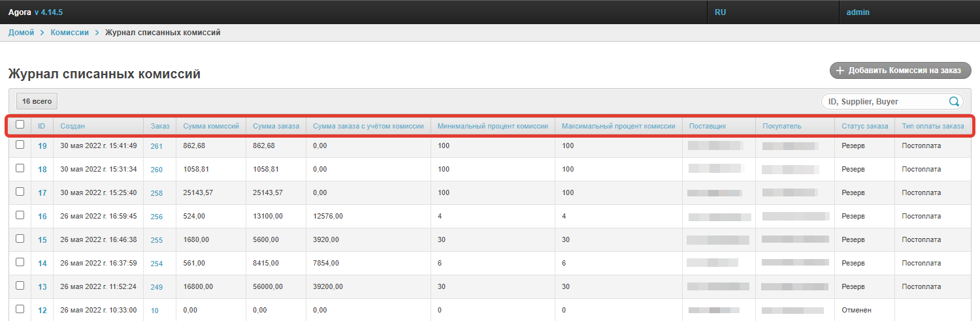Sort table by Сумма комиссий column
980x321 pixels.
[x=211, y=126]
